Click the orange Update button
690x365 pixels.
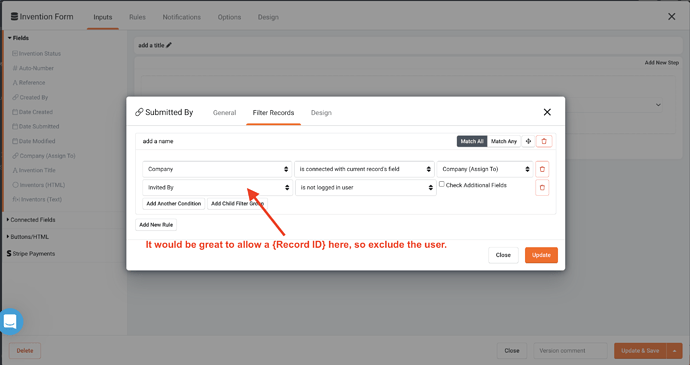click(x=541, y=255)
